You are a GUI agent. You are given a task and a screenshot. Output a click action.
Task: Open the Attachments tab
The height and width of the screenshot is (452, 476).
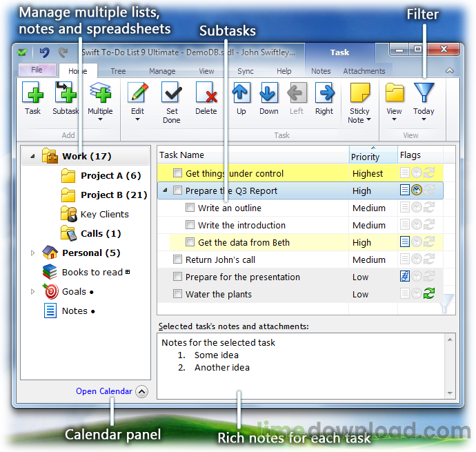(364, 71)
